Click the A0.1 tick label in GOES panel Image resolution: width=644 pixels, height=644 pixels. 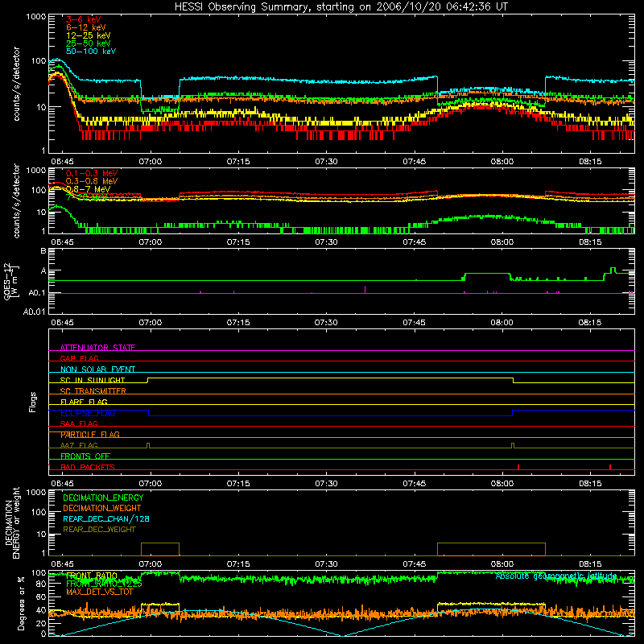point(36,293)
